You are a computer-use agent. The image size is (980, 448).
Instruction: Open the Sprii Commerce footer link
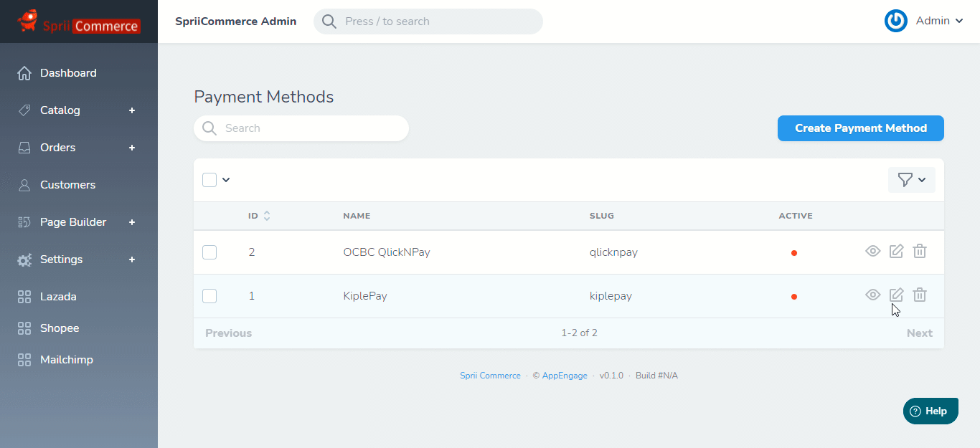pyautogui.click(x=490, y=376)
